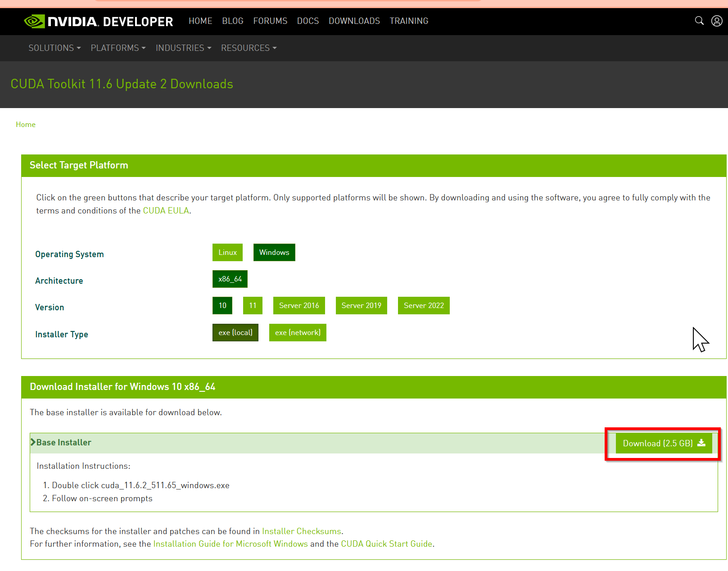728x571 pixels.
Task: Expand the INDUSTRIES dropdown
Action: coord(183,48)
